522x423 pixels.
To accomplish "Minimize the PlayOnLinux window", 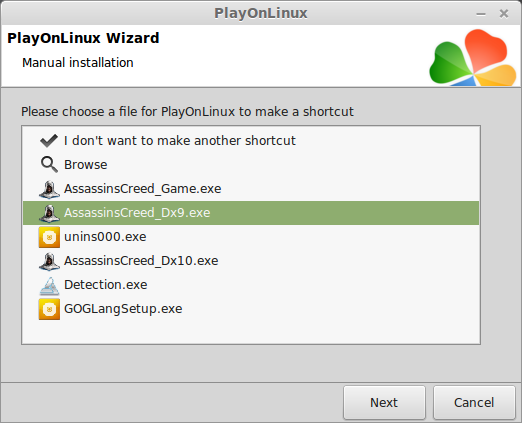I will [481, 14].
